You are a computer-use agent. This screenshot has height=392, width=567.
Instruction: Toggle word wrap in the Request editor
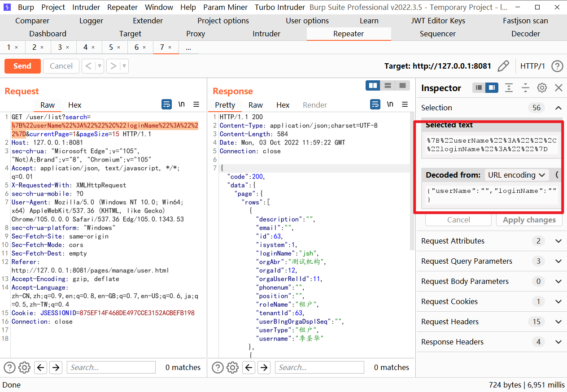point(166,104)
